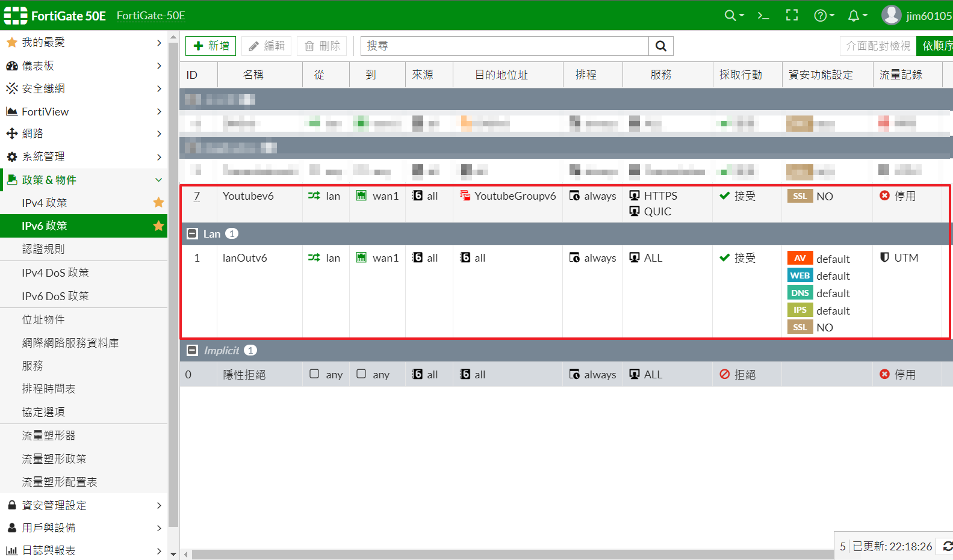Screen dimensions: 953x560
Task: Switch to 介面配對檢視 view
Action: [878, 46]
